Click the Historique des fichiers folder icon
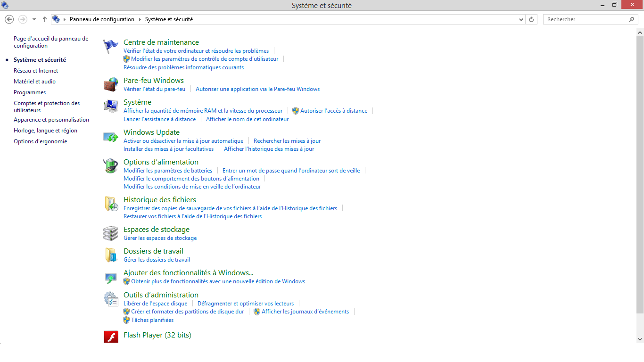 (x=111, y=204)
